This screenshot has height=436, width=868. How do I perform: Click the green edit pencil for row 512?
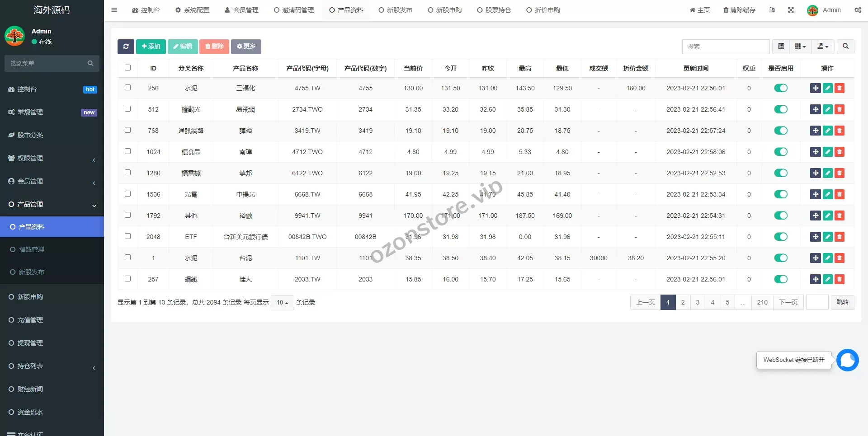[827, 109]
